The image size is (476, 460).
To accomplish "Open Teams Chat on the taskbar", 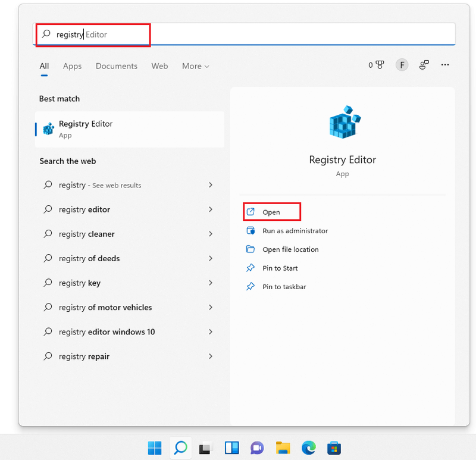I will click(x=257, y=448).
